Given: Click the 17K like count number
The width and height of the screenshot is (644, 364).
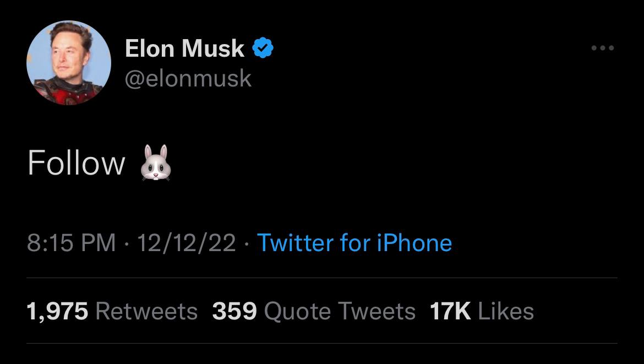Looking at the screenshot, I should tap(450, 311).
